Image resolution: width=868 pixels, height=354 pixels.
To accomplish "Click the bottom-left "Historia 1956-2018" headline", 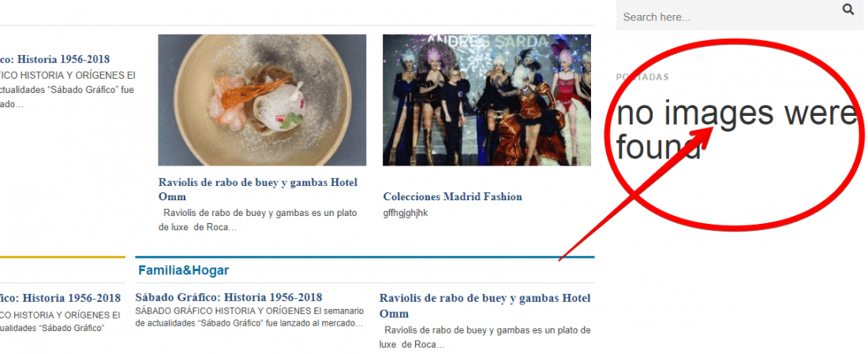I will pos(60,298).
